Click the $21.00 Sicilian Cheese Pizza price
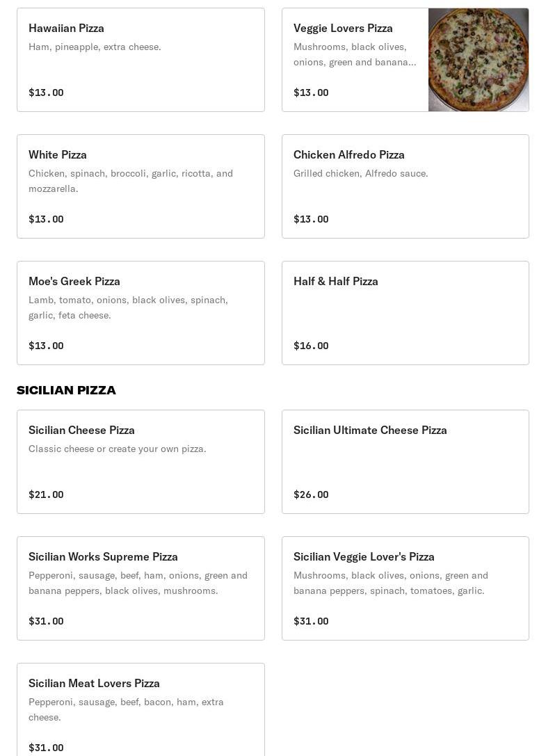546x756 pixels. (46, 494)
